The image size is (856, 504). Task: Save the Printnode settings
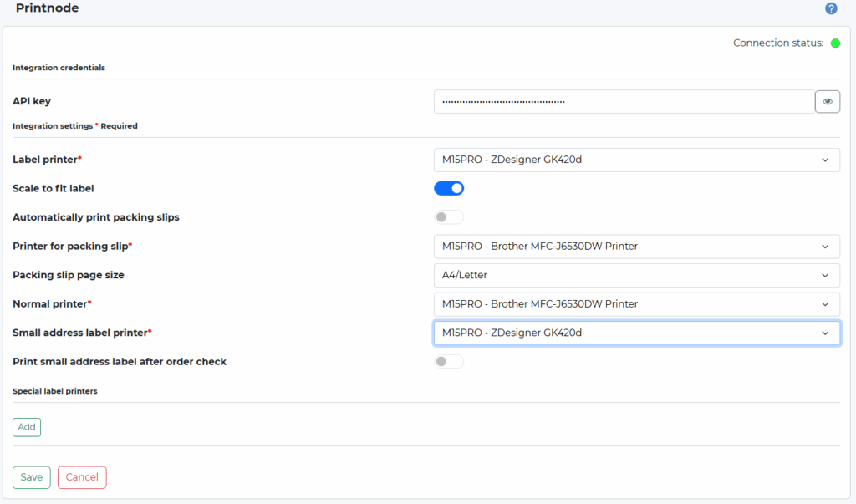click(x=31, y=476)
